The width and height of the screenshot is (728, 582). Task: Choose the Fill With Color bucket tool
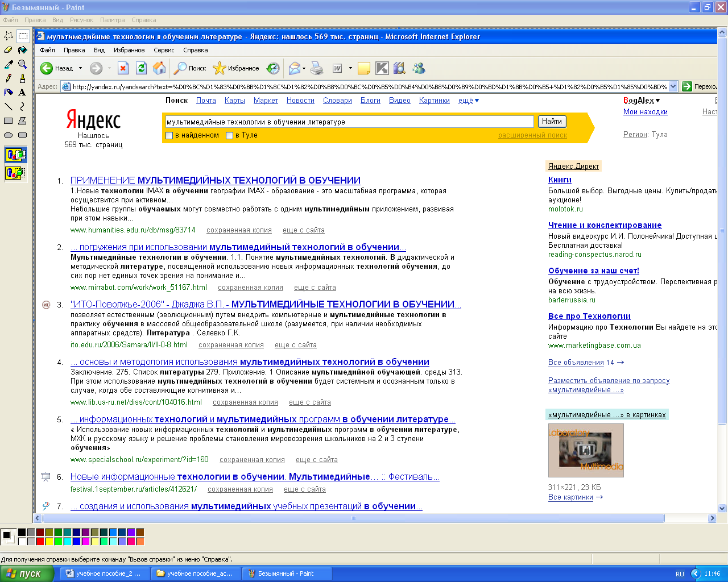click(x=23, y=50)
